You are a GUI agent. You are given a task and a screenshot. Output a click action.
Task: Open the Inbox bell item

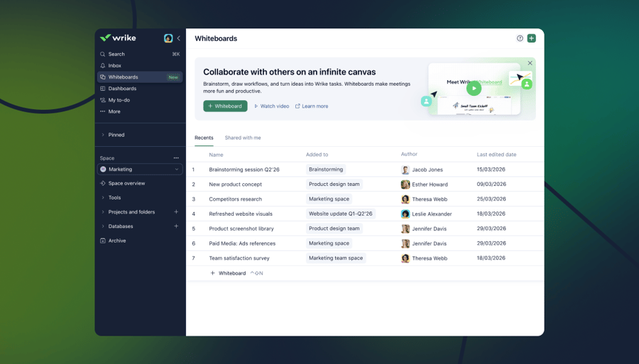(140, 65)
